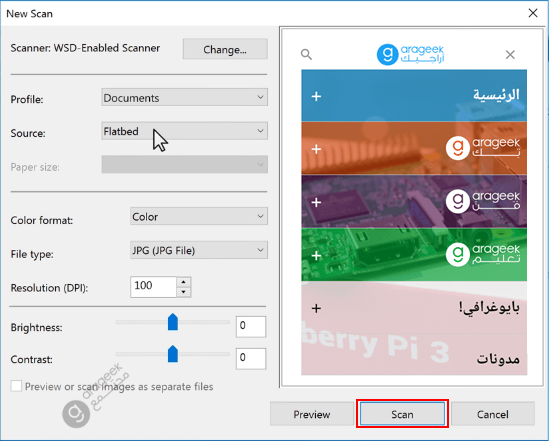Click the Contrast value input field
This screenshot has height=441, width=549.
pos(251,358)
